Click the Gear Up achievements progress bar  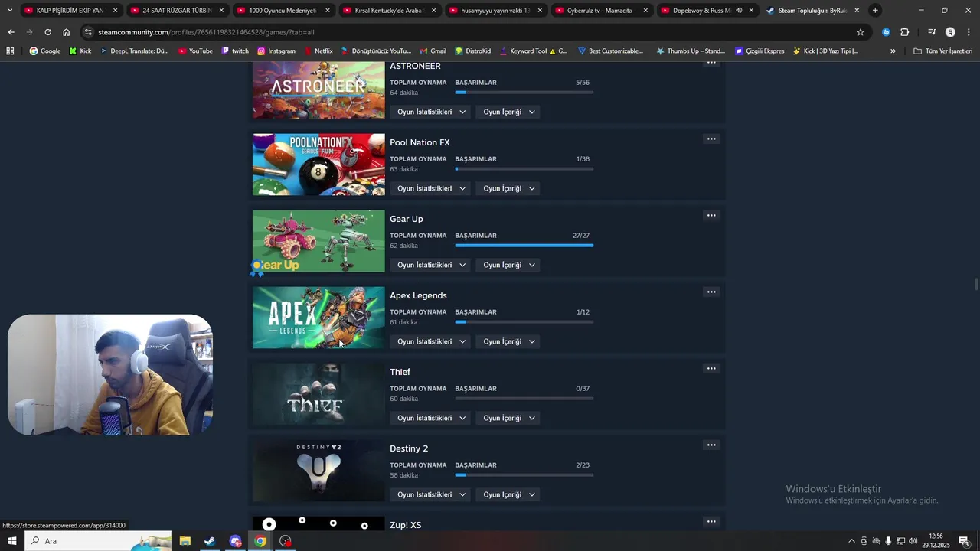tap(524, 246)
